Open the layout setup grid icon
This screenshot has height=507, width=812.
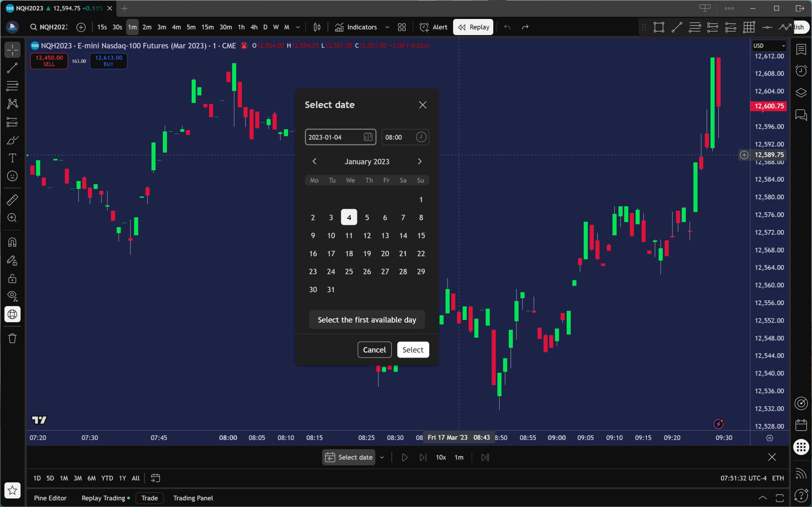[402, 27]
